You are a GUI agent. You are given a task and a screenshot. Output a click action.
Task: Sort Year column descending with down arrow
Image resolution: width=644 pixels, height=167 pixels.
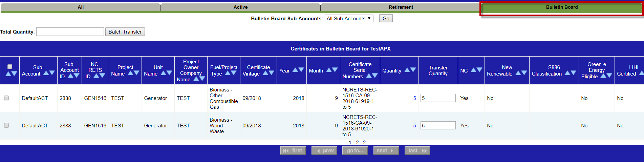coord(301,70)
